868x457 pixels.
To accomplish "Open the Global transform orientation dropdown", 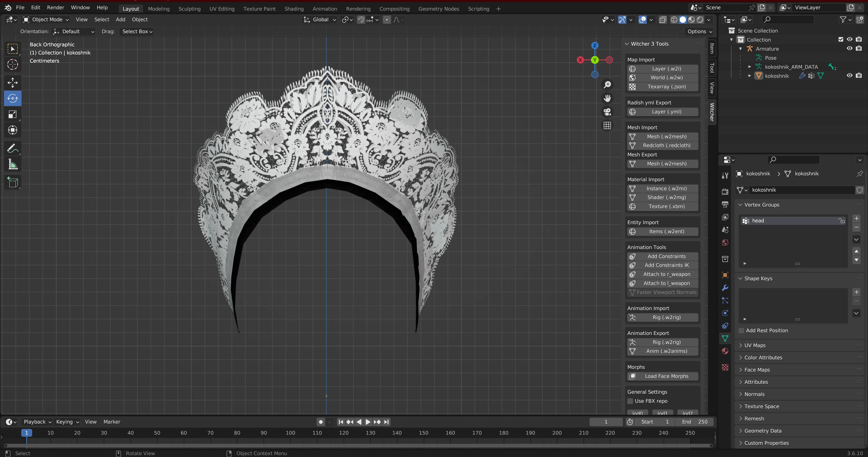I will 319,19.
